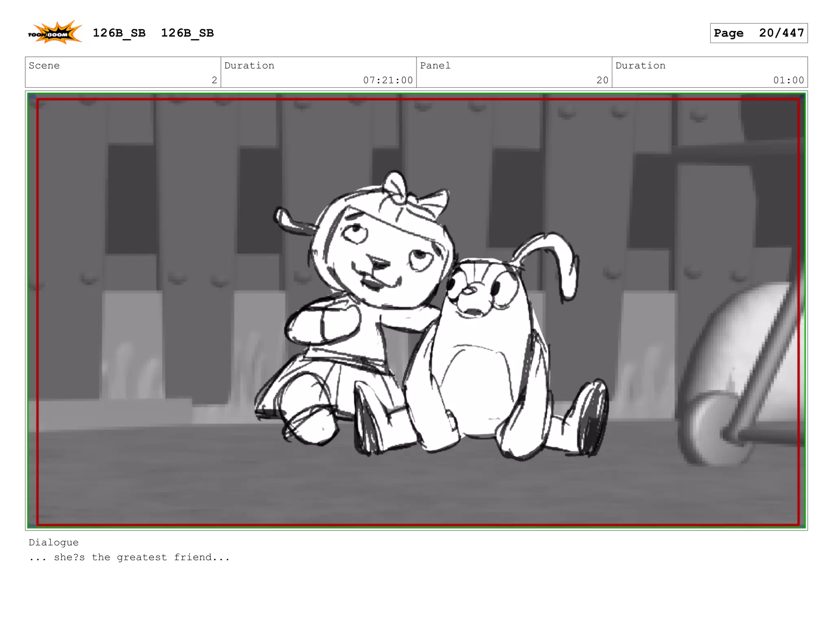
Task: Click the Dialogue label
Action: (54, 542)
